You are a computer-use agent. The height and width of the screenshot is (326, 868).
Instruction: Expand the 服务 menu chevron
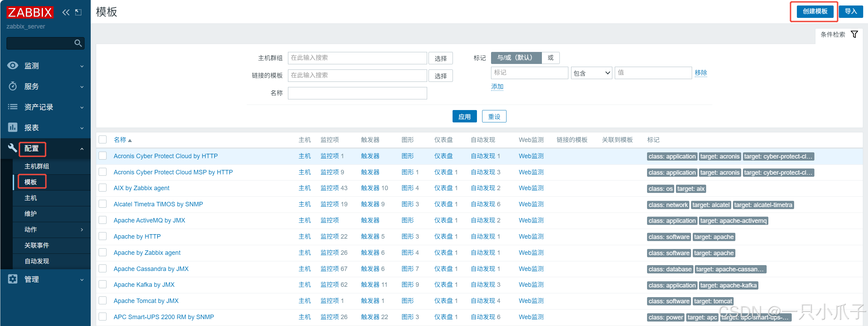(82, 87)
